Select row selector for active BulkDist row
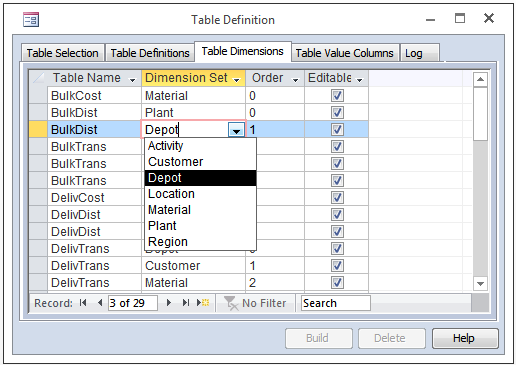This screenshot has height=365, width=516. point(38,130)
